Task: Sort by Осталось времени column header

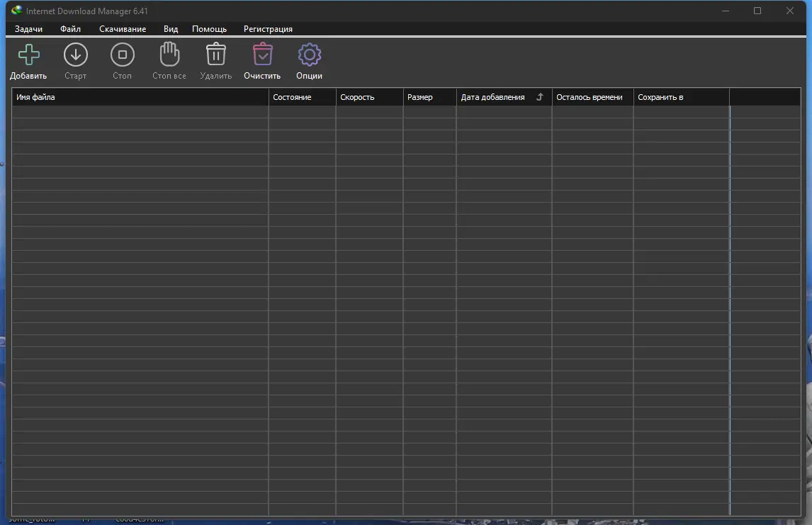Action: [593, 97]
